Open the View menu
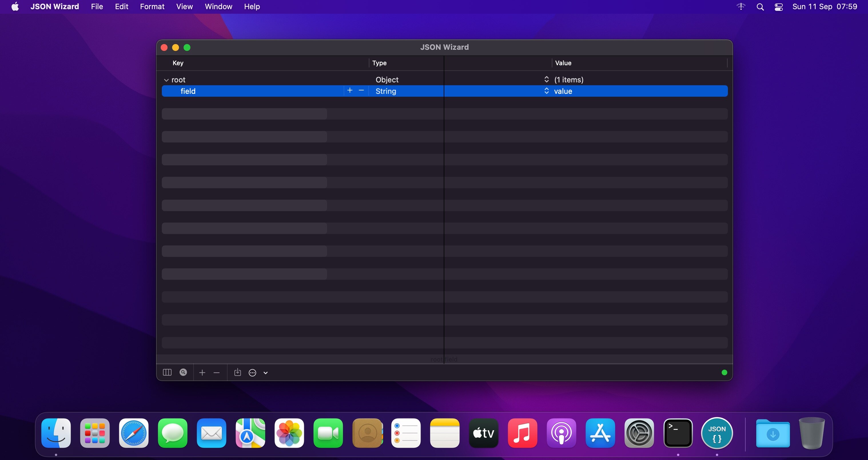Screen dimensions: 868x460 [184, 7]
